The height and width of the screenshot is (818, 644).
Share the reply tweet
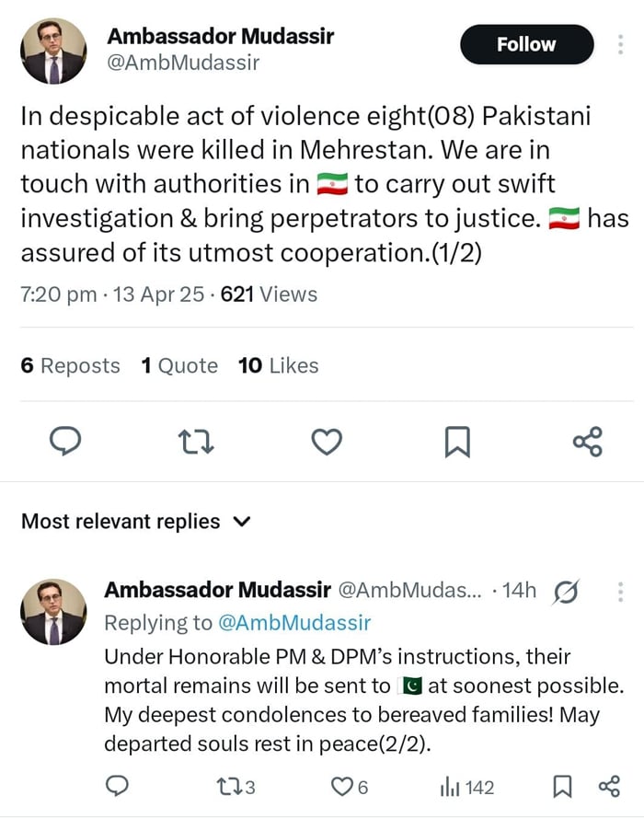pos(609,788)
